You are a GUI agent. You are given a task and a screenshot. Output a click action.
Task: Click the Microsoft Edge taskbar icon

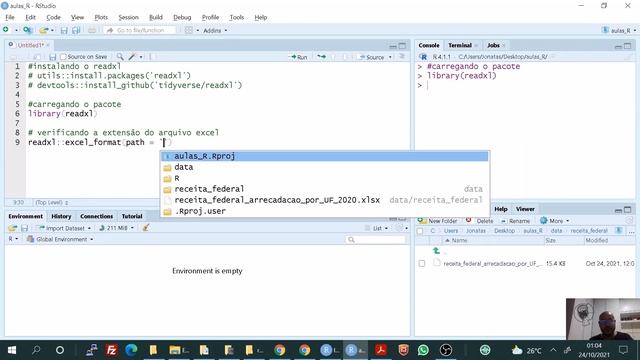click(131, 350)
